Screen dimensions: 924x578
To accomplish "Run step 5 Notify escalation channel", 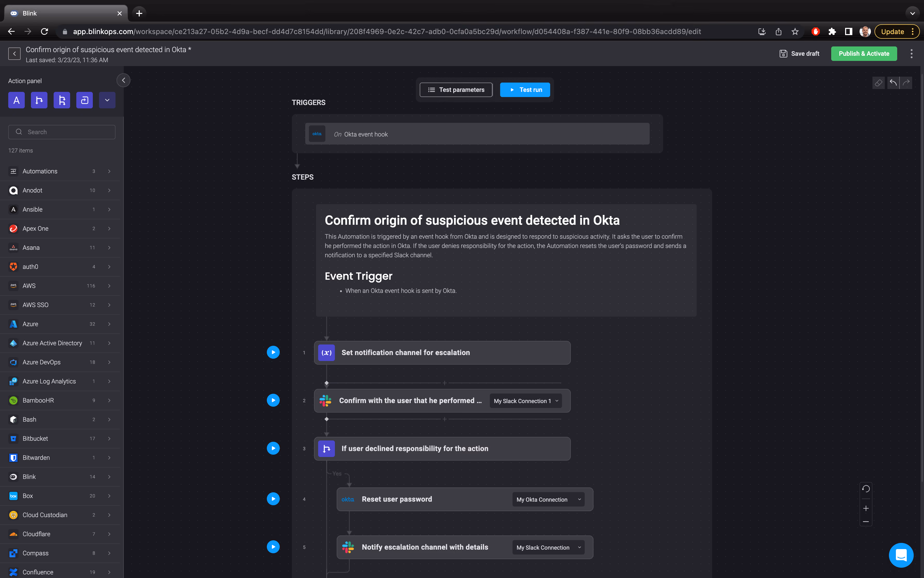I will click(273, 547).
